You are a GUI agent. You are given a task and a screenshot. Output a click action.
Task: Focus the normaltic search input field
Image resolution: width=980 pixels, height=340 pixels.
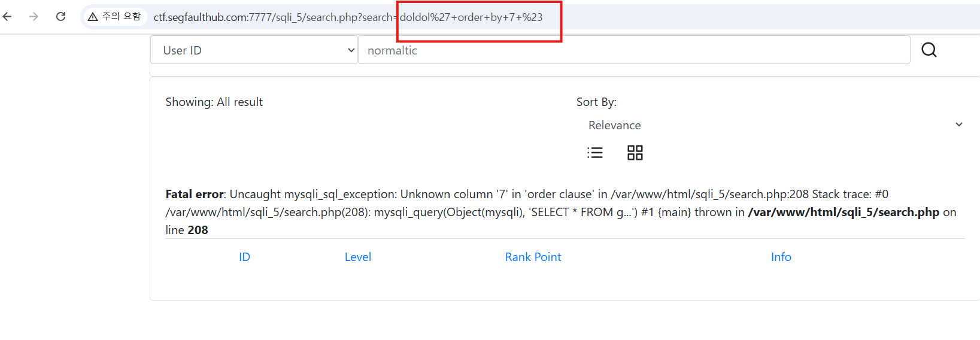[x=633, y=50]
